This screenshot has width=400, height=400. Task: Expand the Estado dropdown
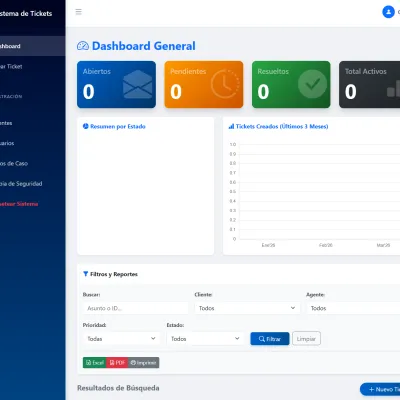tap(205, 339)
